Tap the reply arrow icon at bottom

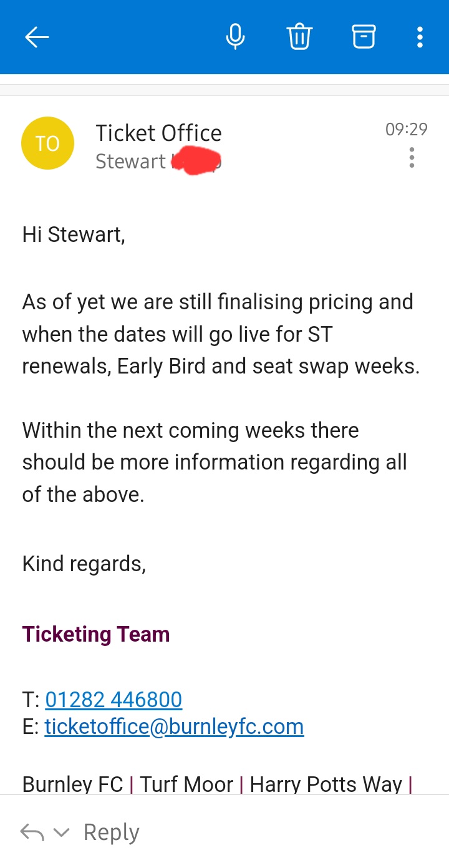[32, 832]
